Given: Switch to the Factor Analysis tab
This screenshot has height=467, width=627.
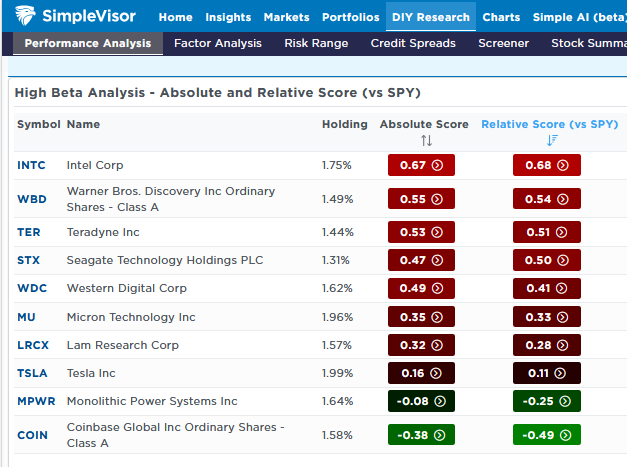Looking at the screenshot, I should coord(217,43).
